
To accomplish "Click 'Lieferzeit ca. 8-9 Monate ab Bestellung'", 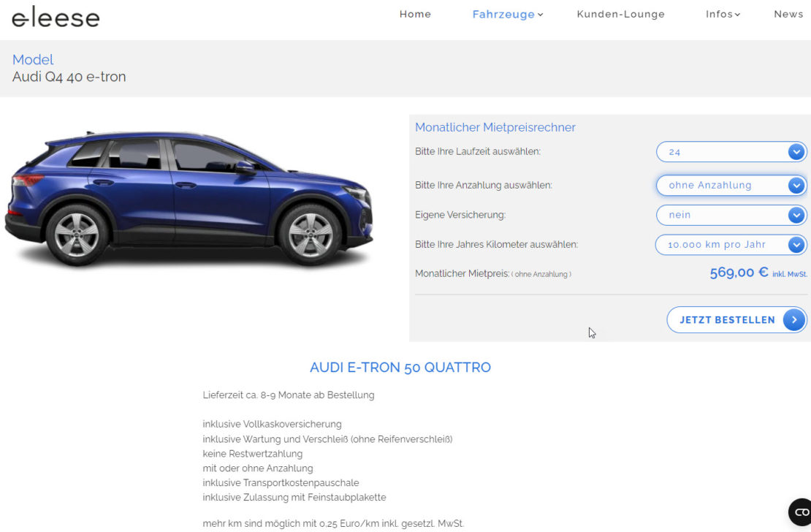I will pos(289,395).
